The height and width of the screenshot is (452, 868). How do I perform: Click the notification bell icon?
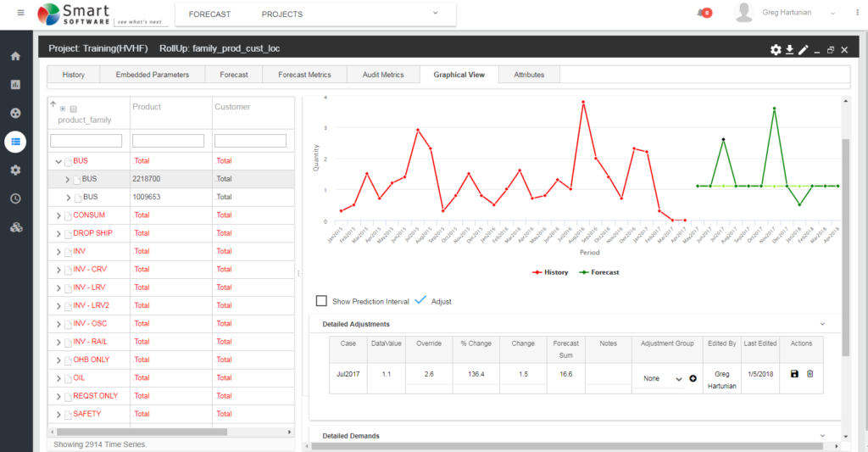(x=702, y=14)
